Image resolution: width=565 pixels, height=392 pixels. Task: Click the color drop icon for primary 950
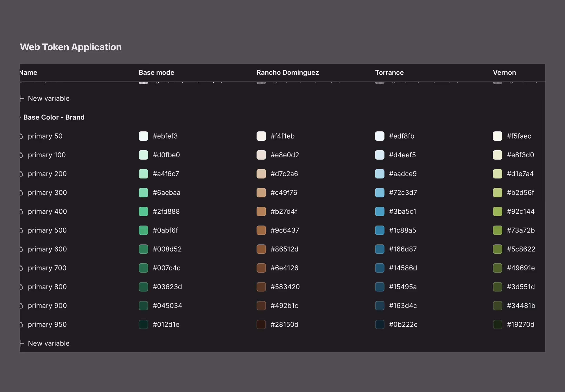pos(21,324)
